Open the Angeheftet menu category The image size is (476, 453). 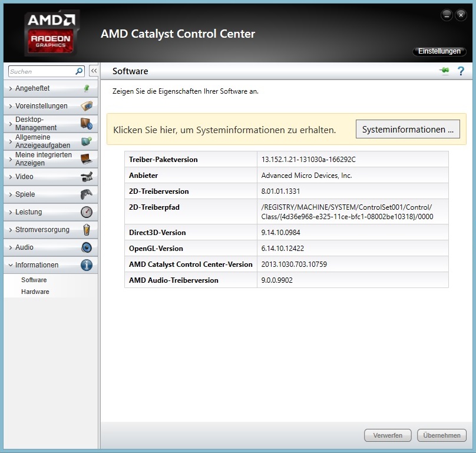(51, 88)
